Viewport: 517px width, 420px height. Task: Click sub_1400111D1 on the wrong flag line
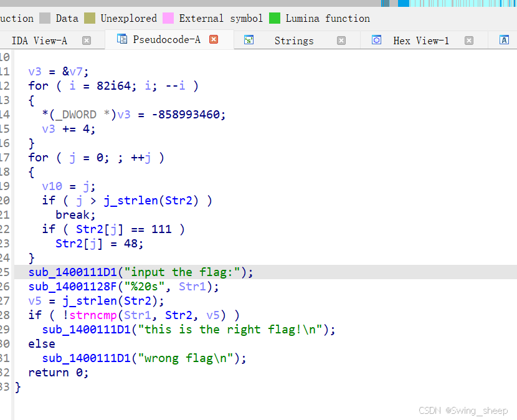pyautogui.click(x=87, y=358)
